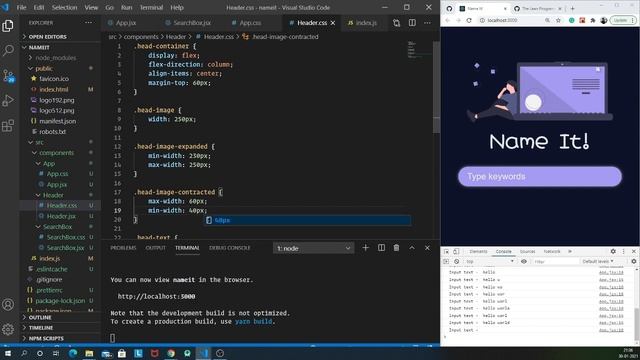Open the Chrome profile avatar

tap(604, 20)
